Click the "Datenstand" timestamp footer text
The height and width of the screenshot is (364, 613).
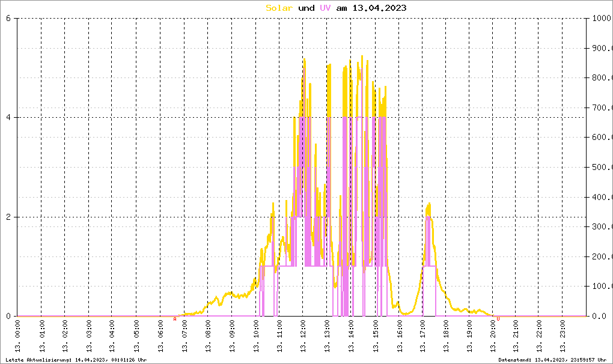[x=552, y=359]
